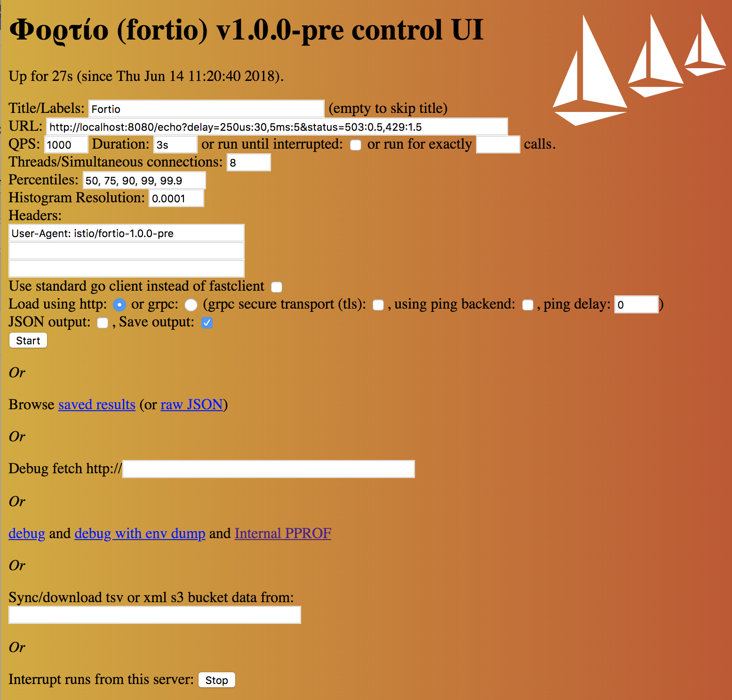Enable grpc secure transport tls checkbox
The height and width of the screenshot is (700, 732).
coord(378,305)
